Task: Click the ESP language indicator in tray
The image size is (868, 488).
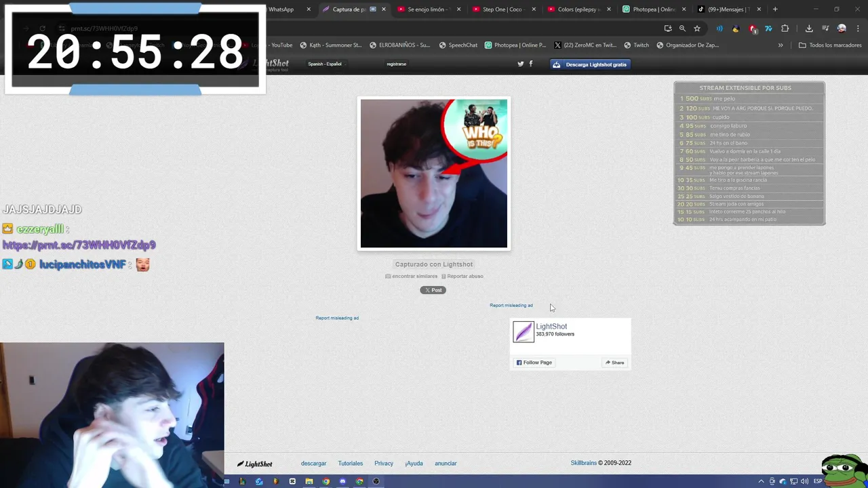Action: (x=818, y=481)
